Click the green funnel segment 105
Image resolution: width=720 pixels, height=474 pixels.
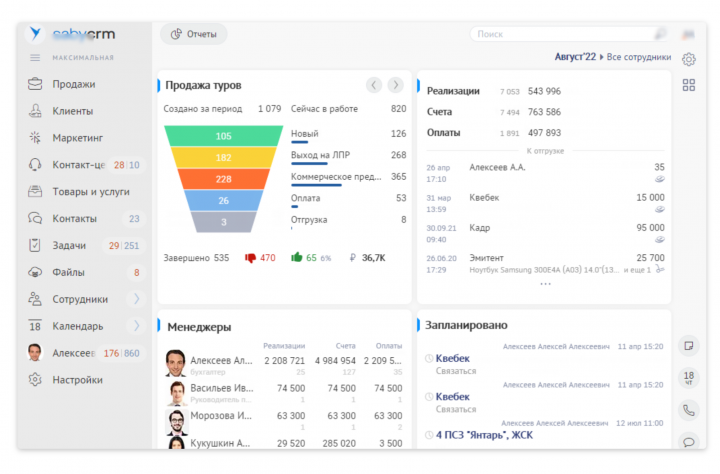[x=223, y=136]
